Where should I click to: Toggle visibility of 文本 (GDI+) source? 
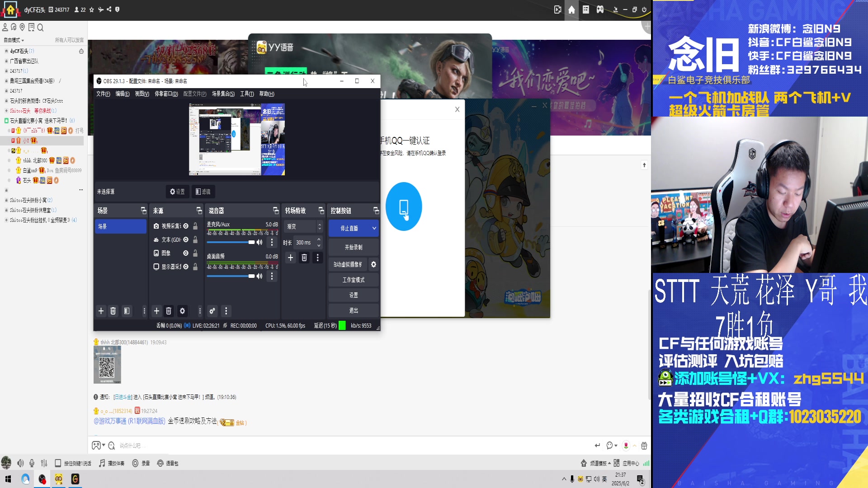coord(186,239)
